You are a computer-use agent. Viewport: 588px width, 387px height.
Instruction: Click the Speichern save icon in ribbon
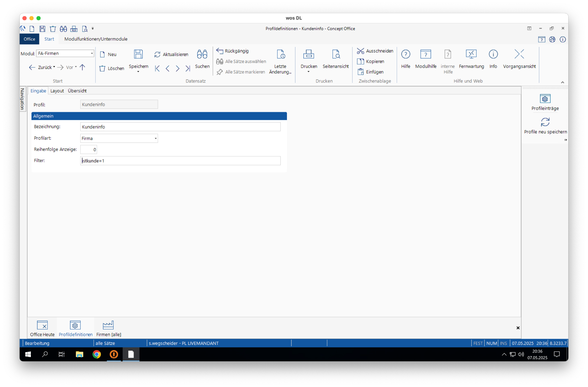pyautogui.click(x=138, y=54)
